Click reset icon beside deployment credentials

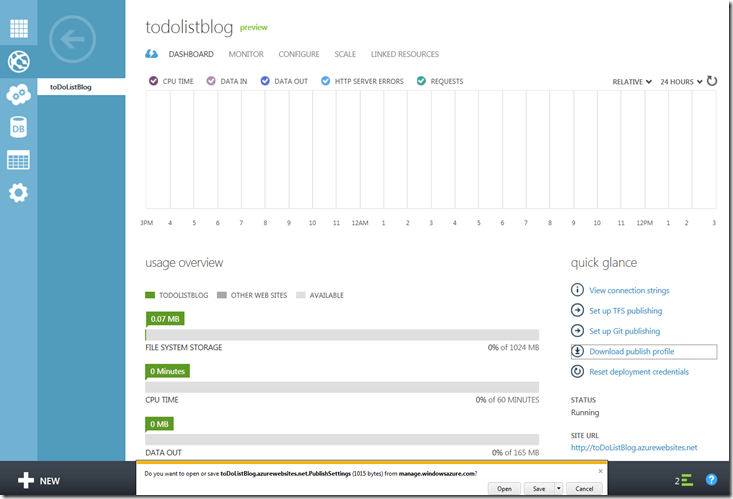[x=577, y=371]
